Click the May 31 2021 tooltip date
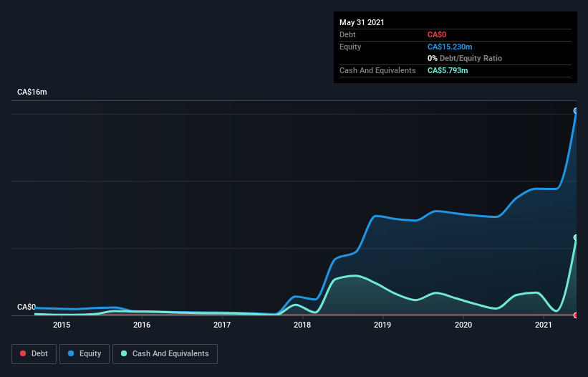The height and width of the screenshot is (377, 588). click(362, 22)
